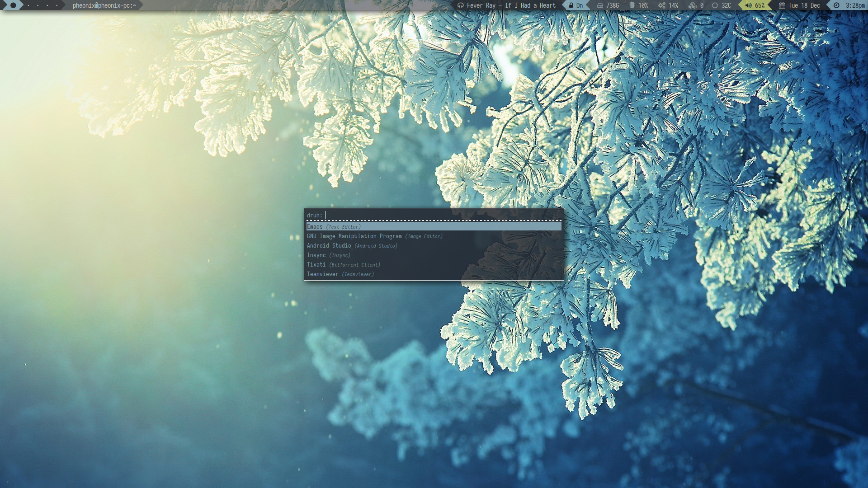Viewport: 868px width, 488px height.
Task: Click the calendar date icon
Action: coord(782,5)
